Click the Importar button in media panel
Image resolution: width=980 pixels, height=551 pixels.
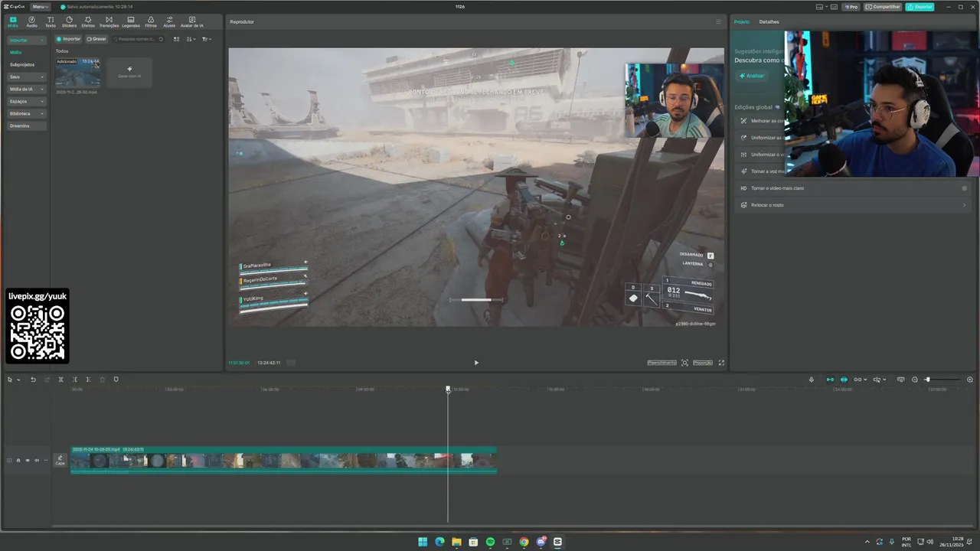pos(69,39)
